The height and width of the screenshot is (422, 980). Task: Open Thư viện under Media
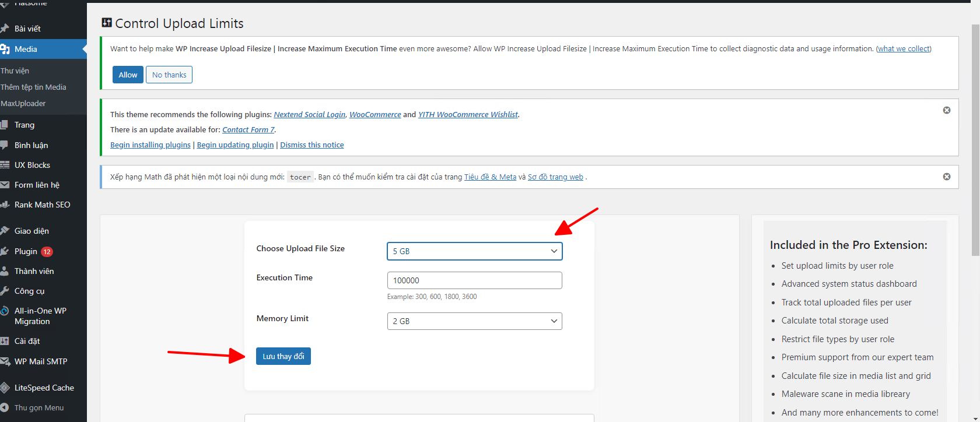tap(15, 71)
